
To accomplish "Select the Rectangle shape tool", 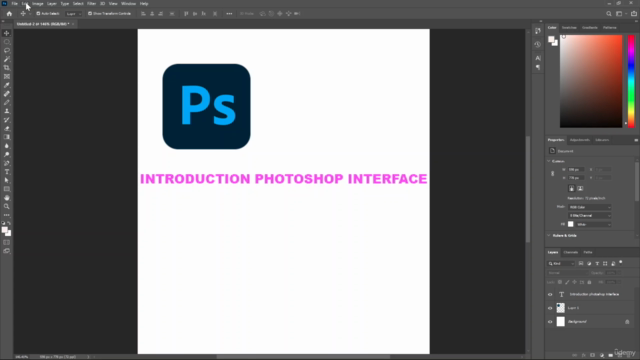I will (7, 189).
